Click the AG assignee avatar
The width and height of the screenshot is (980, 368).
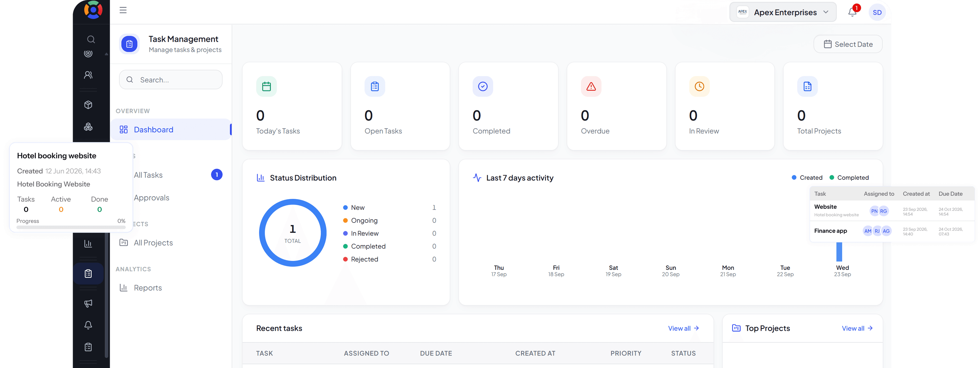pos(886,231)
